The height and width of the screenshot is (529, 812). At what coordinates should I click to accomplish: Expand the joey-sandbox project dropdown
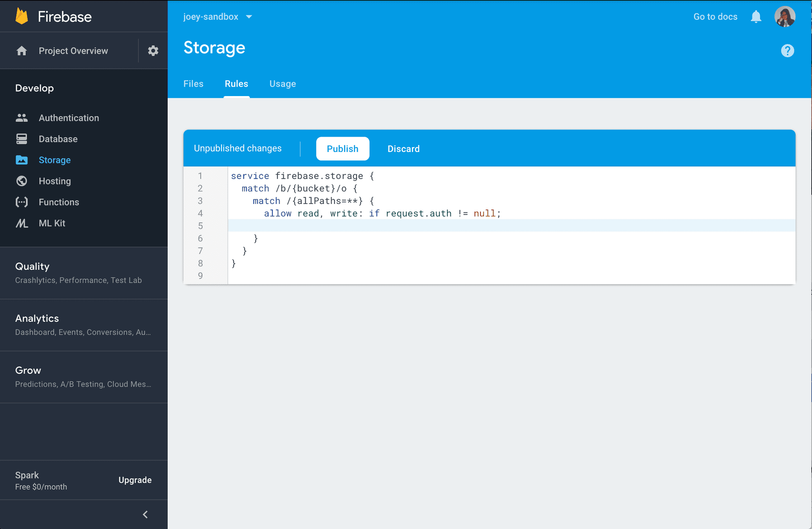249,17
